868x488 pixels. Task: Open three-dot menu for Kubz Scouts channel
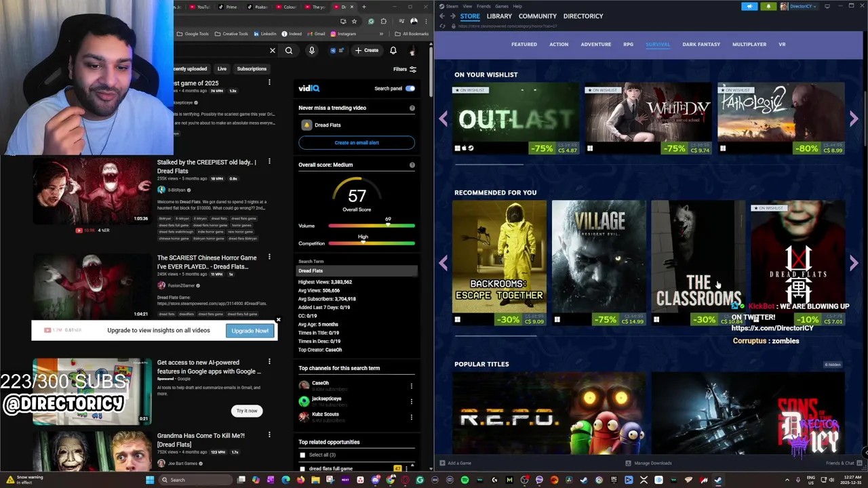click(411, 416)
